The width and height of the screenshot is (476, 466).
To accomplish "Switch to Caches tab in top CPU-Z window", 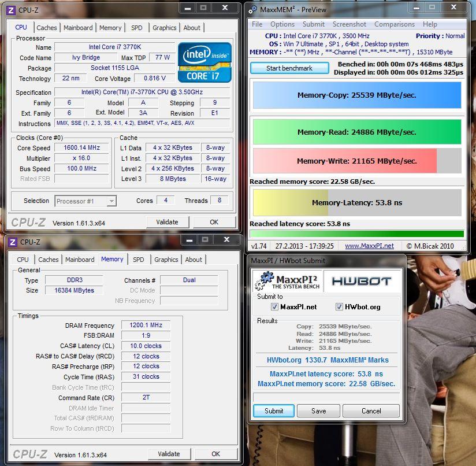I will click(x=47, y=28).
